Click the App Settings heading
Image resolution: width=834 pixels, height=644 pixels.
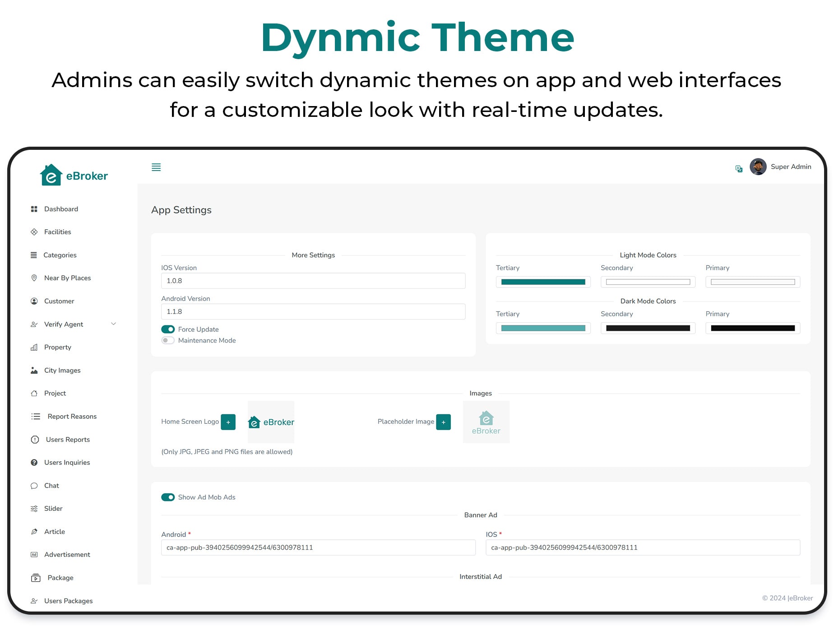pyautogui.click(x=181, y=210)
